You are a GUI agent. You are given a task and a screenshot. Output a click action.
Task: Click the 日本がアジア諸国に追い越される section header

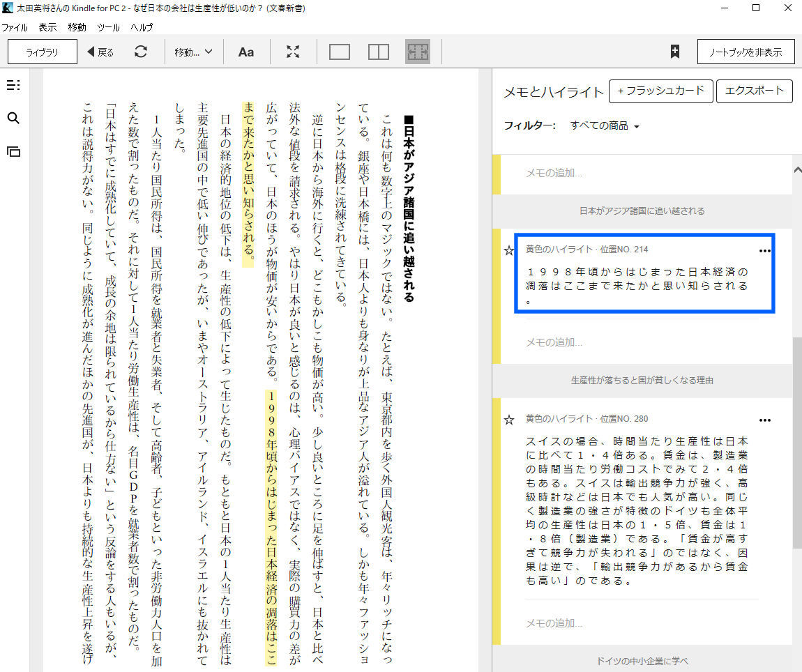click(642, 211)
